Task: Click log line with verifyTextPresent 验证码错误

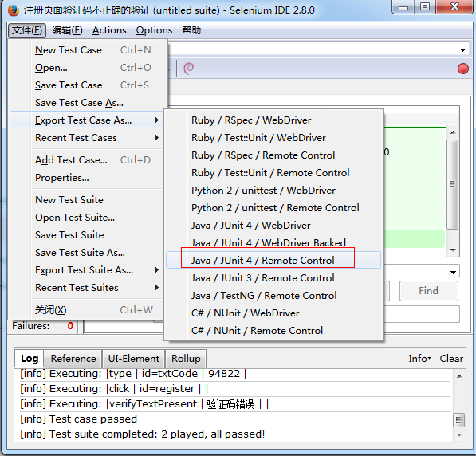Action: [235, 404]
